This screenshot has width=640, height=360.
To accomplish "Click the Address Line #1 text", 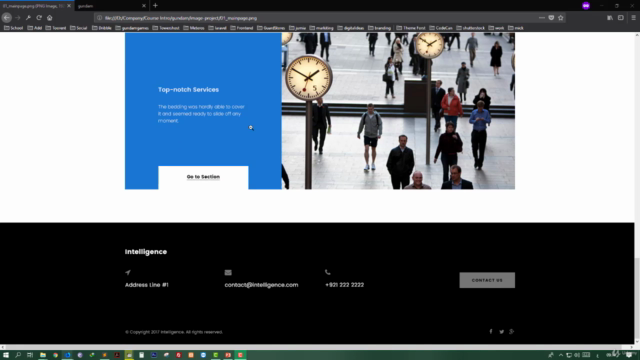I will pyautogui.click(x=147, y=285).
